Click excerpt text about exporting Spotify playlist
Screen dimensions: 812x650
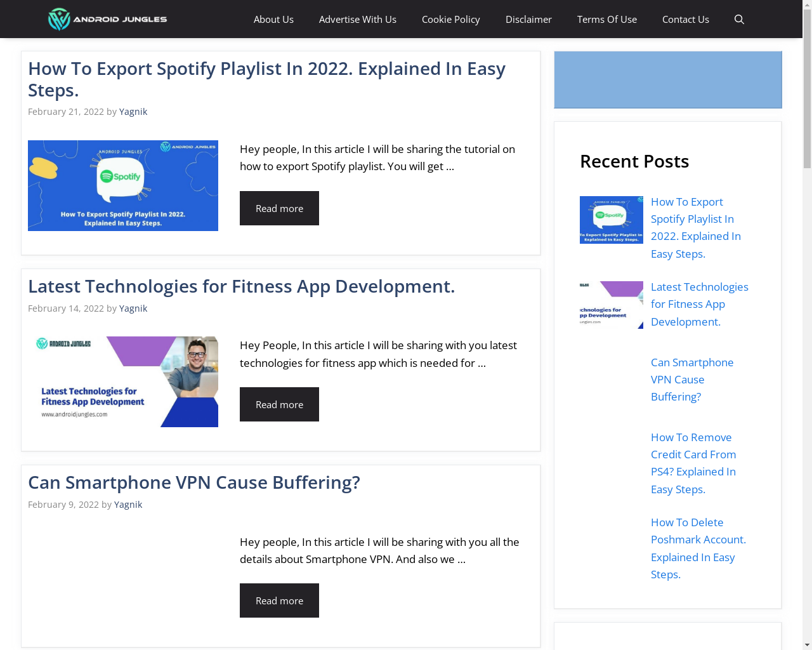pos(377,157)
